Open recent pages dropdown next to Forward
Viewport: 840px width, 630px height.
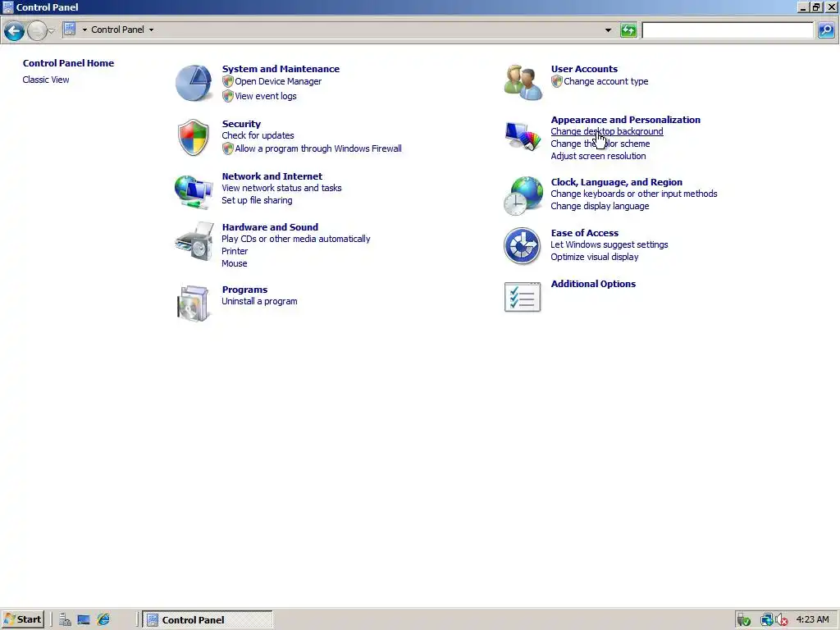tap(52, 30)
